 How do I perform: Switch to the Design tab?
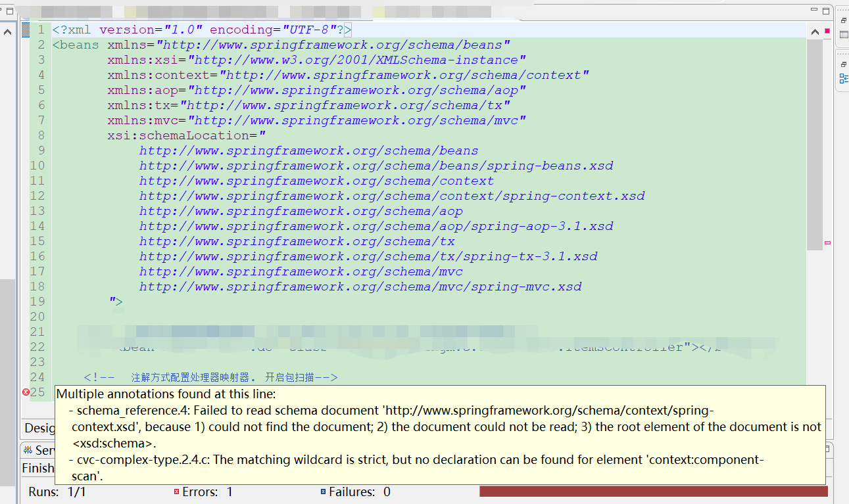tap(39, 428)
